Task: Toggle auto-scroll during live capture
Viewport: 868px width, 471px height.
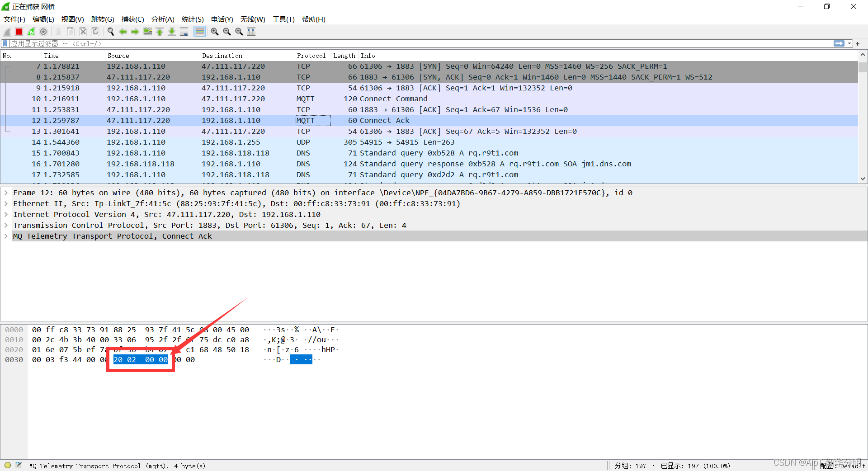Action: point(184,32)
